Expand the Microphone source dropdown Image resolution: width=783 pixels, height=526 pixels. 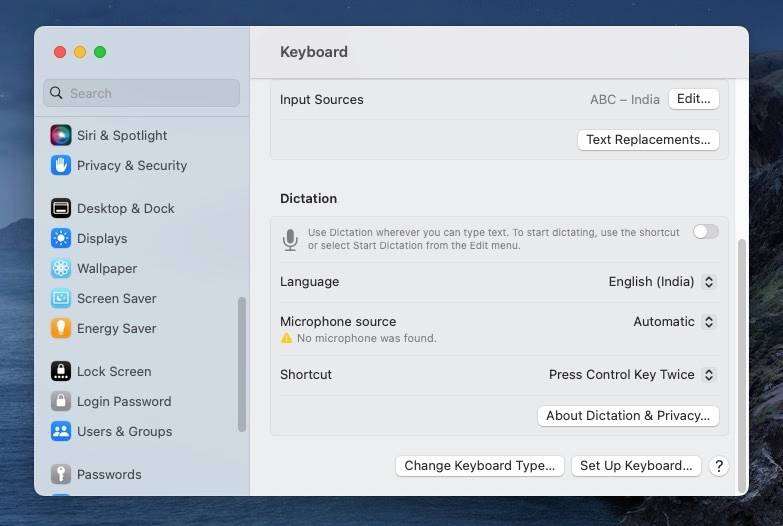pyautogui.click(x=674, y=322)
